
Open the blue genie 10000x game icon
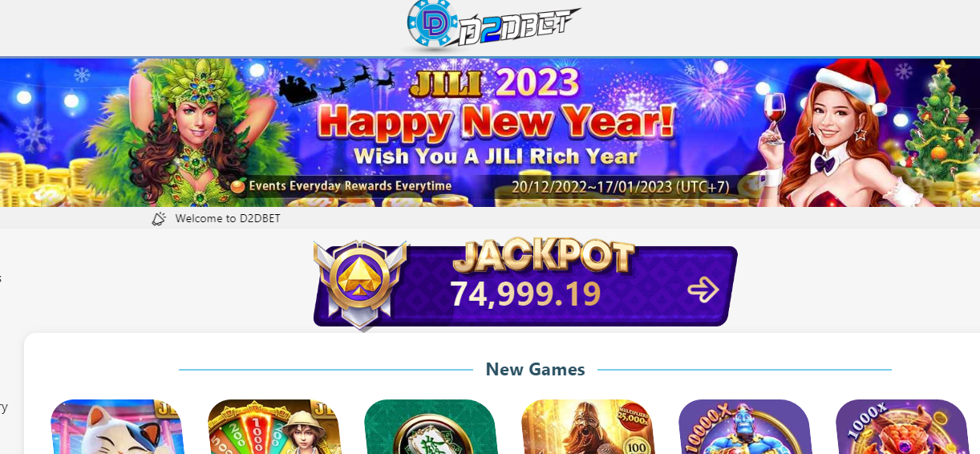(x=745, y=427)
